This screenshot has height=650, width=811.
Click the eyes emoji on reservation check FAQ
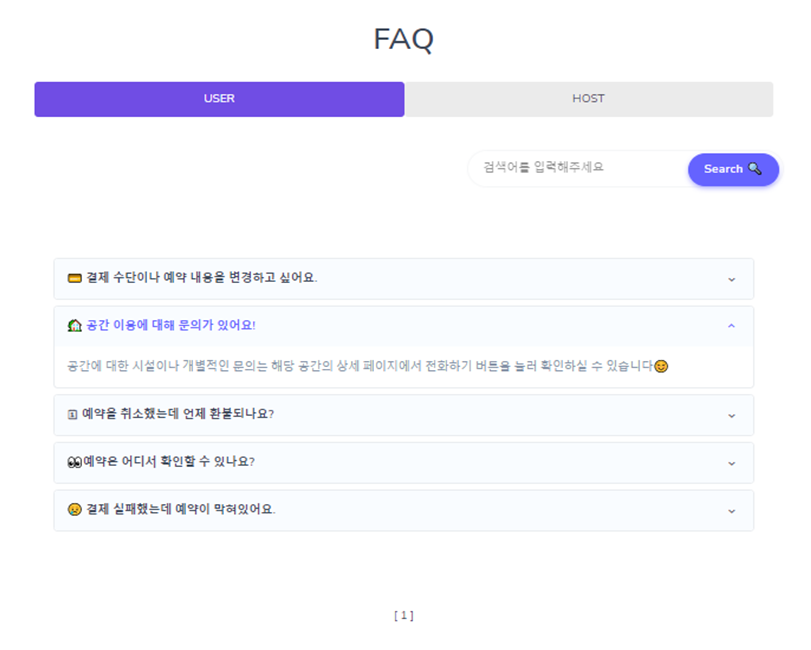click(72, 463)
